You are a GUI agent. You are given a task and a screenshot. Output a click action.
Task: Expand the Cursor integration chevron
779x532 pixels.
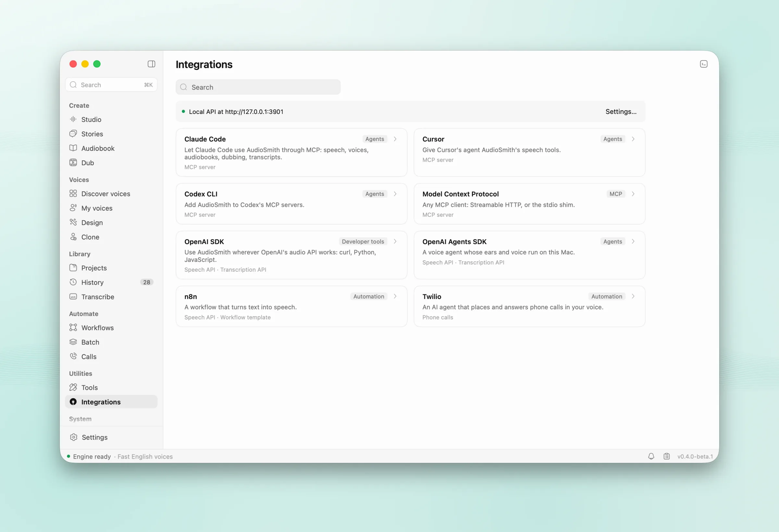coord(633,139)
